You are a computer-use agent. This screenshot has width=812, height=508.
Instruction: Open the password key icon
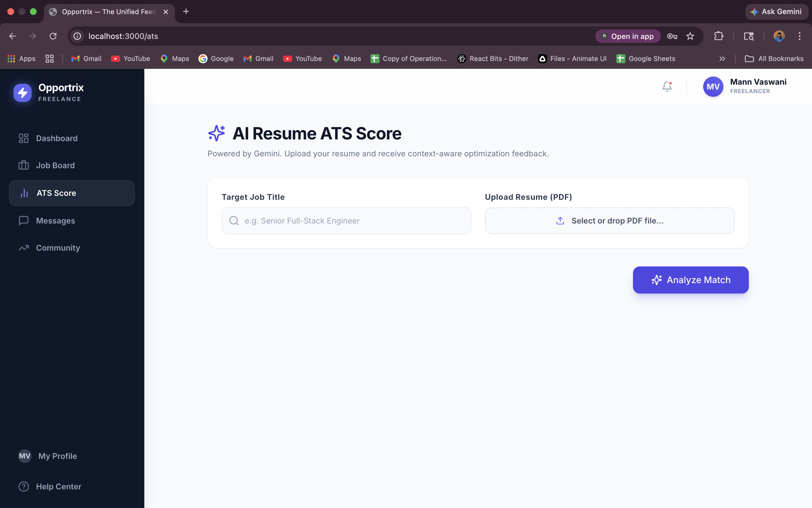click(x=672, y=36)
